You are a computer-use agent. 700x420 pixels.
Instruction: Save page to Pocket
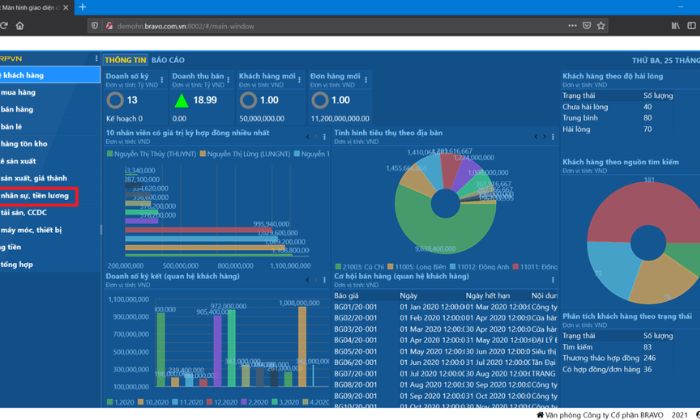point(587,26)
